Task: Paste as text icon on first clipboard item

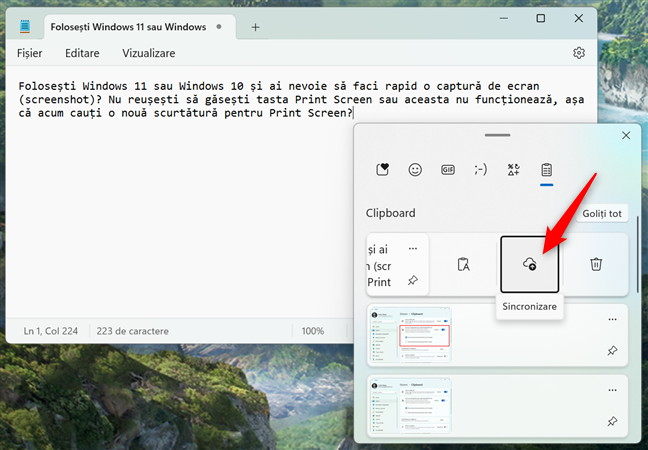Action: [x=463, y=264]
